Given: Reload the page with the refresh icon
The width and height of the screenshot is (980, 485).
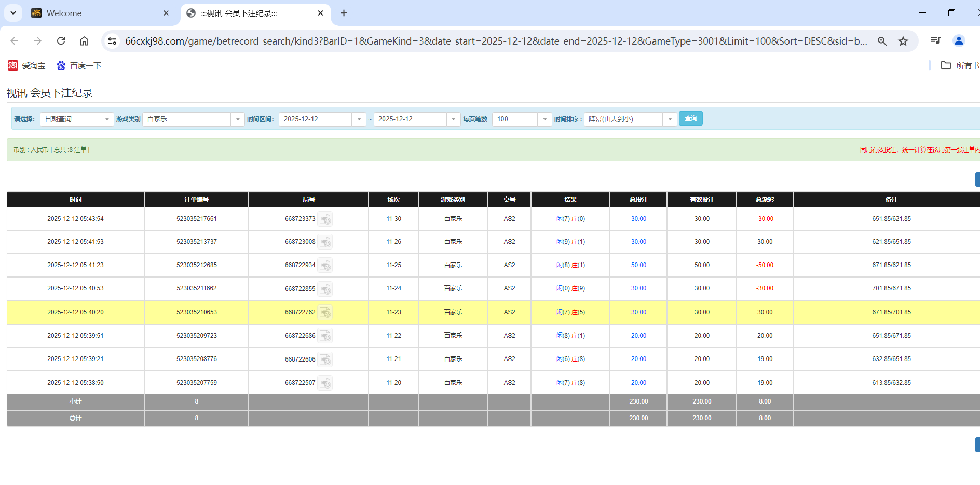Looking at the screenshot, I should [61, 40].
